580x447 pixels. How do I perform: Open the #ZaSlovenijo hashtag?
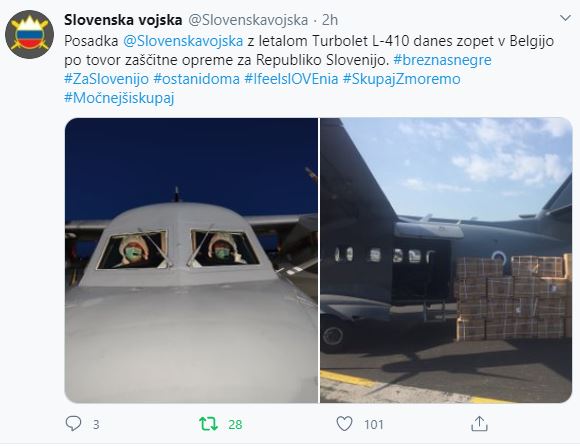[x=107, y=79]
